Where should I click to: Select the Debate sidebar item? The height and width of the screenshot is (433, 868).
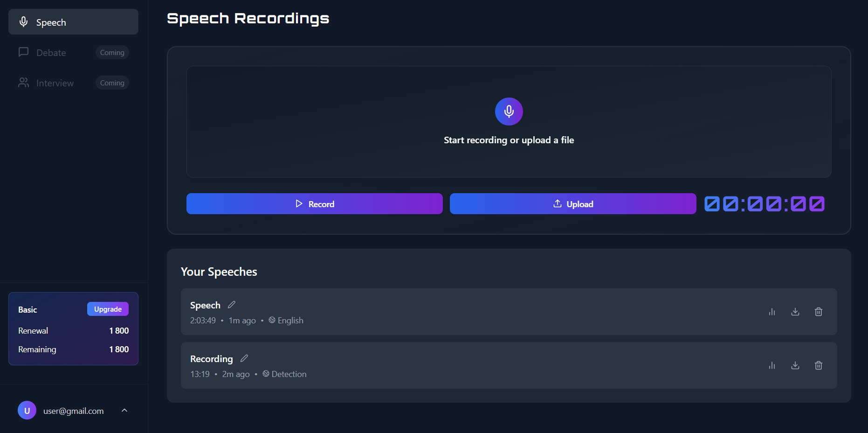click(x=73, y=52)
